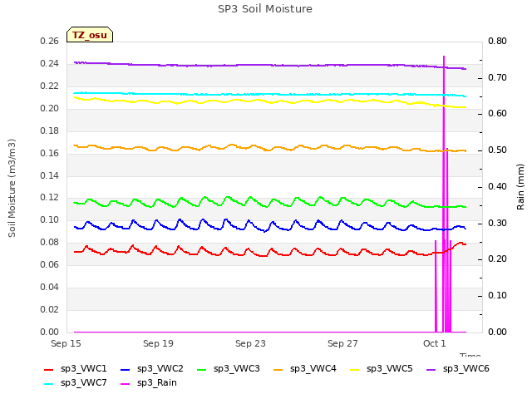
Task: Click the 0.20 left axis value
Action: [x=50, y=108]
